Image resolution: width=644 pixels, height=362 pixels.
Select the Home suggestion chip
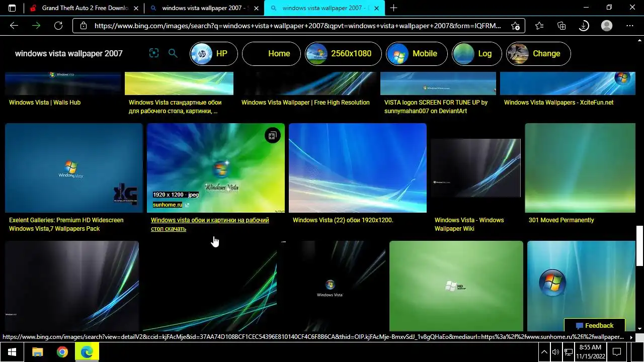click(x=271, y=53)
